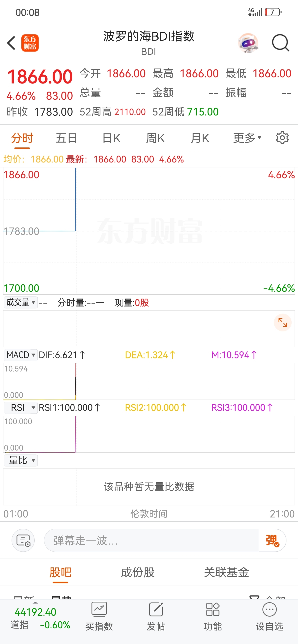Viewport: 298px width, 644px height.
Task: Open chart settings gear icon
Action: point(282,138)
